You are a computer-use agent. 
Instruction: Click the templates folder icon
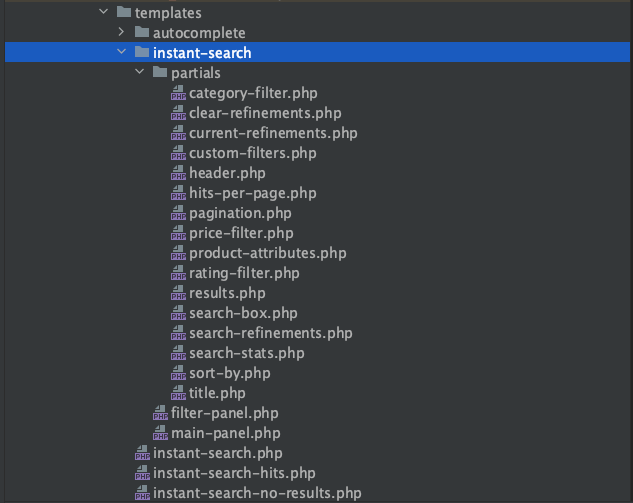(123, 13)
